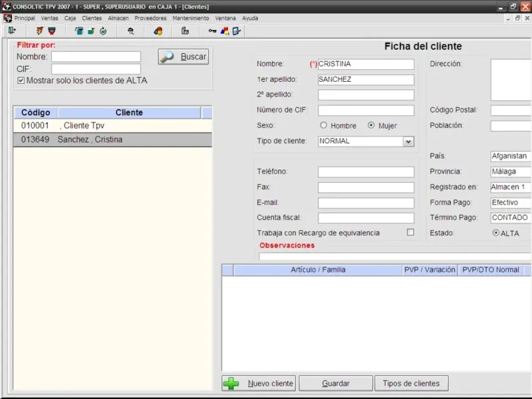Viewport: 532px width, 399px height.
Task: Click the Código column header
Action: pos(36,112)
